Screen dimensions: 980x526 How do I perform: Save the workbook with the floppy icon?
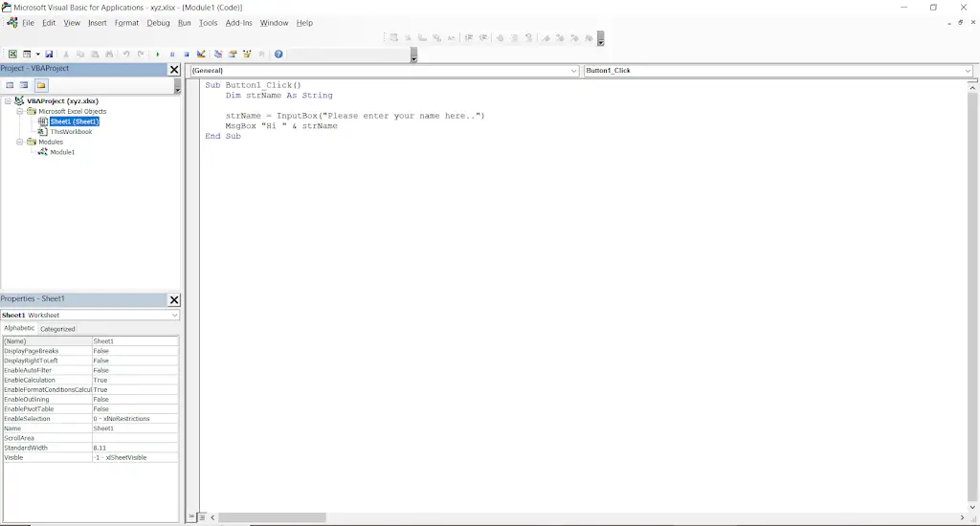49,55
